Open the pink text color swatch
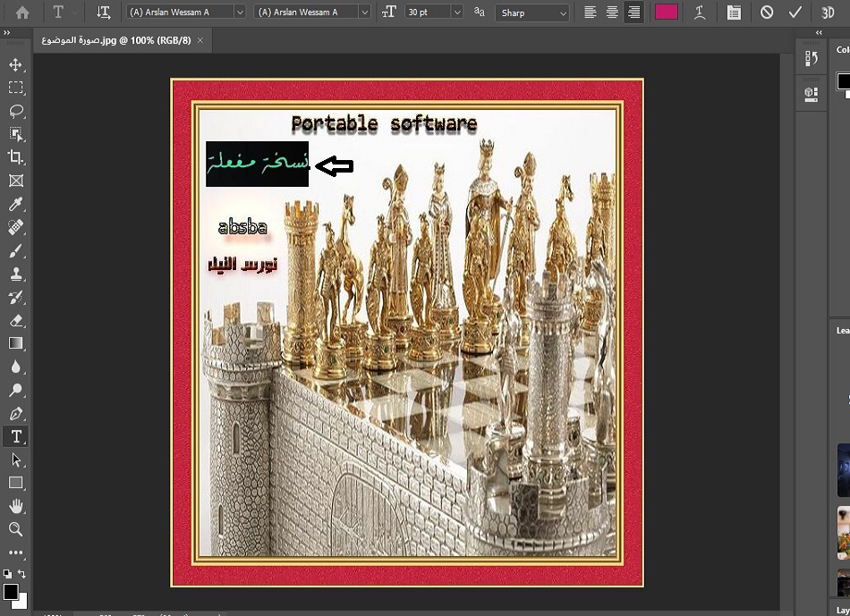Viewport: 850px width, 616px height. tap(666, 13)
